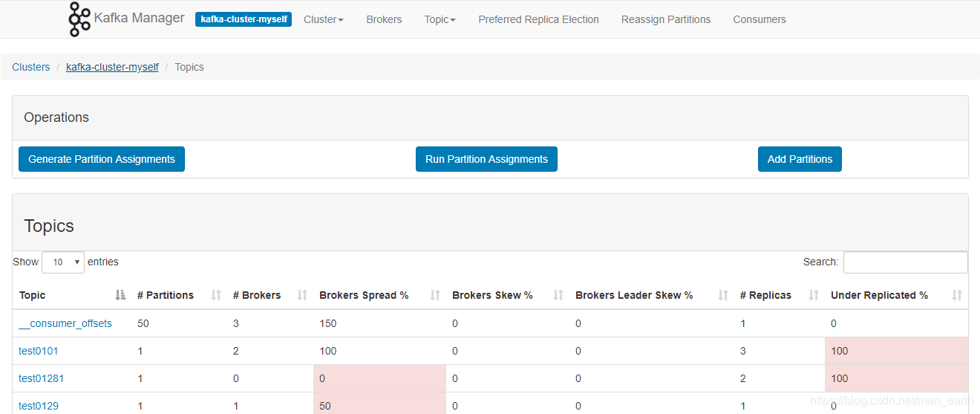Sort by Brokers Skew % sort icon
This screenshot has width=980, height=414.
tap(559, 295)
